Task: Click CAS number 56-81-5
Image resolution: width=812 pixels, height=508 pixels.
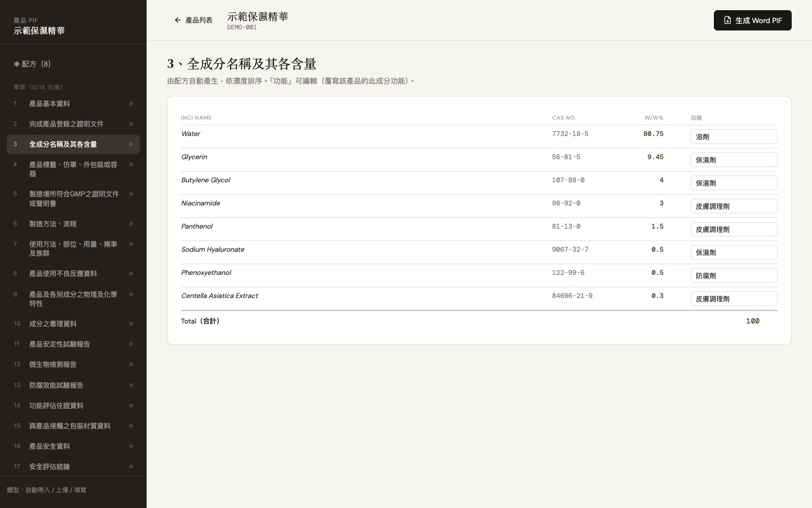Action: click(566, 157)
